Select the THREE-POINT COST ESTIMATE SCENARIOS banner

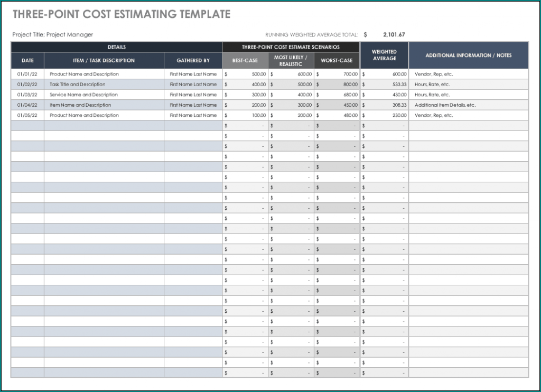point(292,47)
